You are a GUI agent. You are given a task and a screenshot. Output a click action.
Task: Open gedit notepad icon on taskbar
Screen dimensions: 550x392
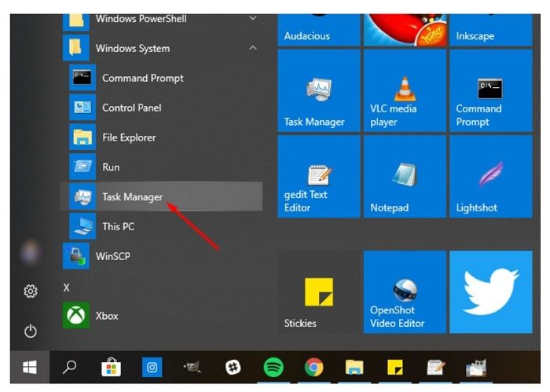[x=435, y=368]
